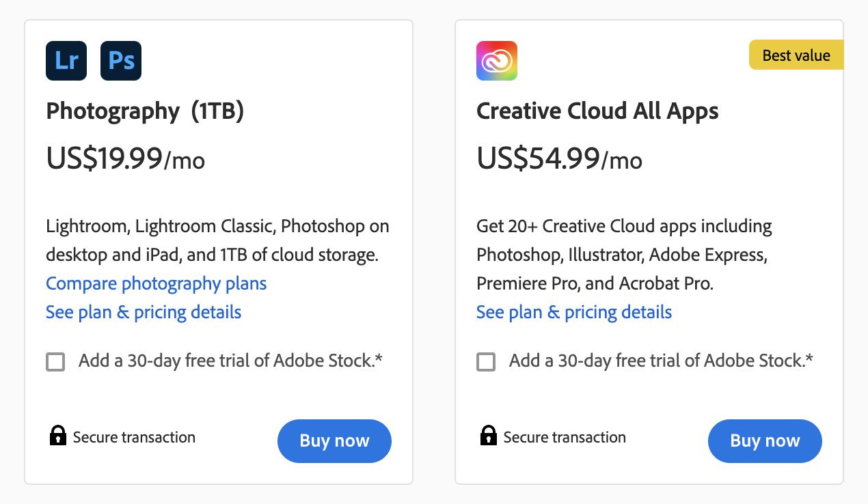
Task: Click the US$54.99/mo price
Action: tap(559, 159)
